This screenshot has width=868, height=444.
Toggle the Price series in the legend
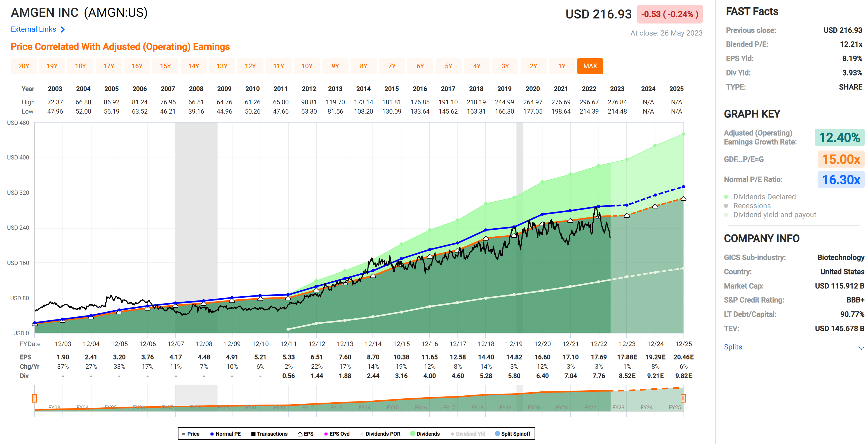click(184, 434)
